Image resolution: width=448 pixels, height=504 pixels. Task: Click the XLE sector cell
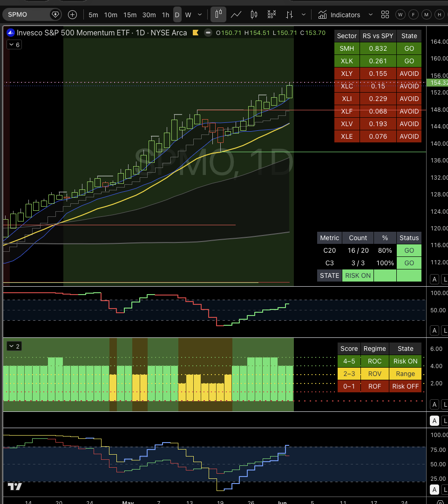[346, 136]
